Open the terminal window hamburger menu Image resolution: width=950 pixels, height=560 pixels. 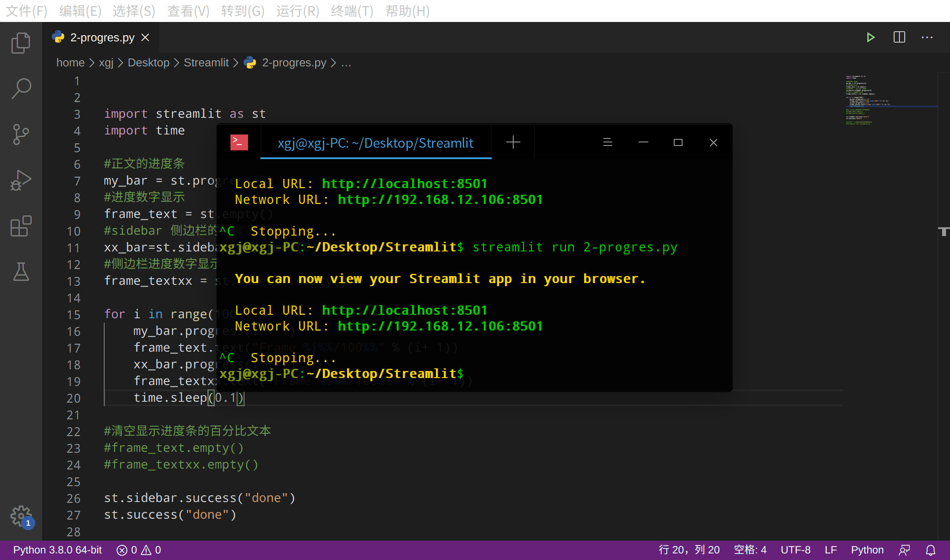click(607, 142)
